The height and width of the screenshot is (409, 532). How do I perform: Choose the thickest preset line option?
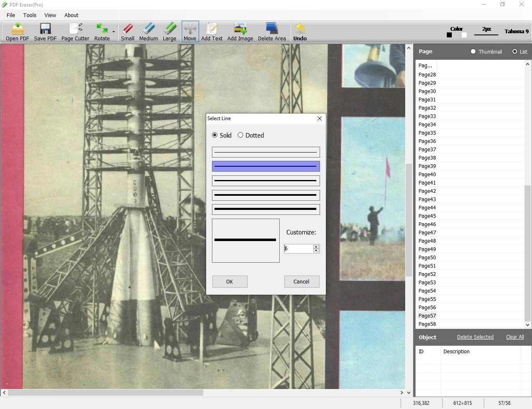click(266, 209)
